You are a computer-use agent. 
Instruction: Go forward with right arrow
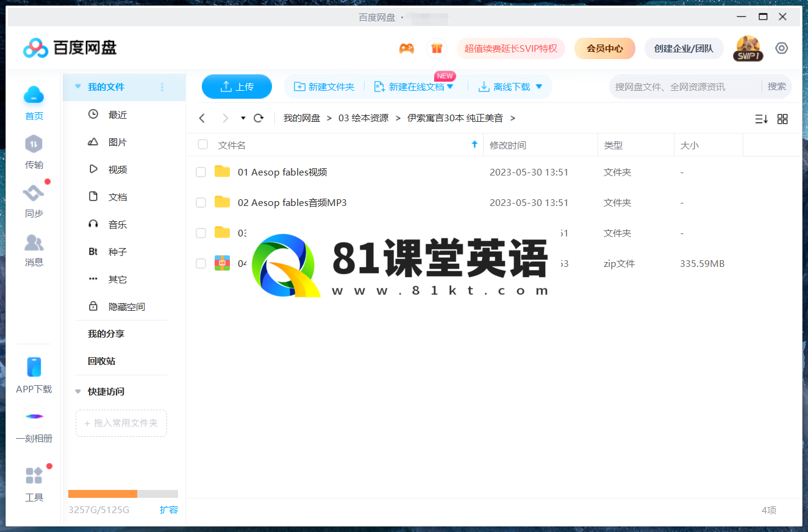point(225,118)
